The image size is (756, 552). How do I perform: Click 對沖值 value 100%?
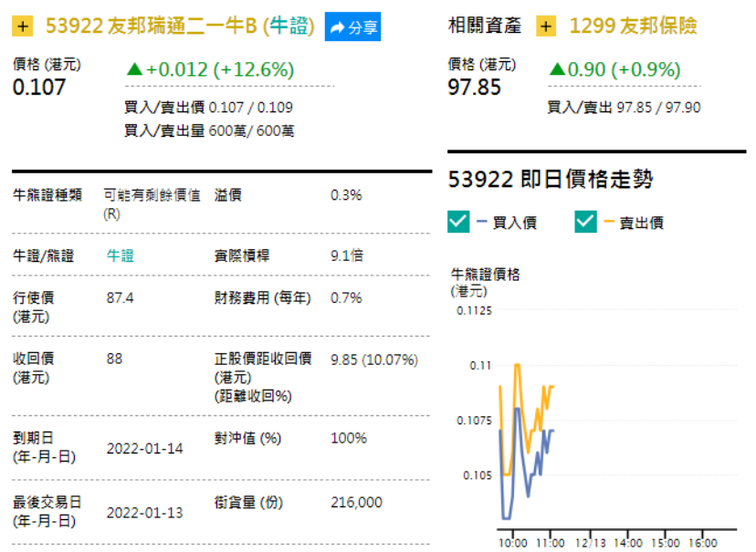pyautogui.click(x=348, y=438)
